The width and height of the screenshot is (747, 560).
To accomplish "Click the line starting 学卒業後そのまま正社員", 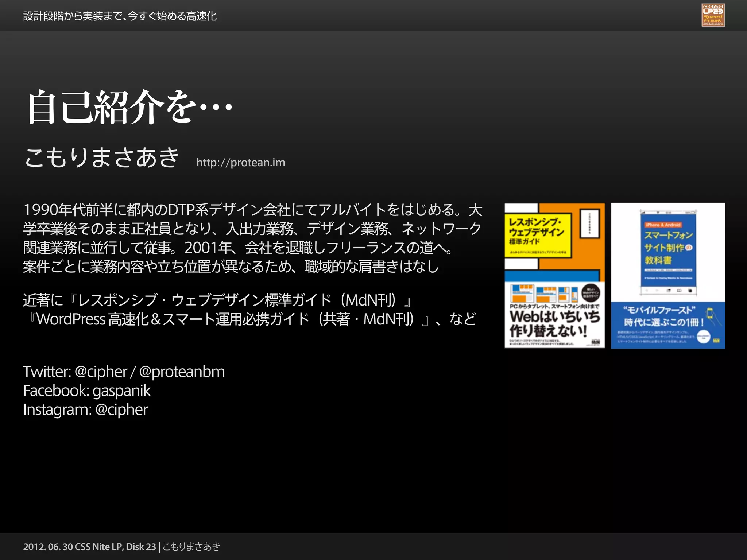I will click(252, 229).
